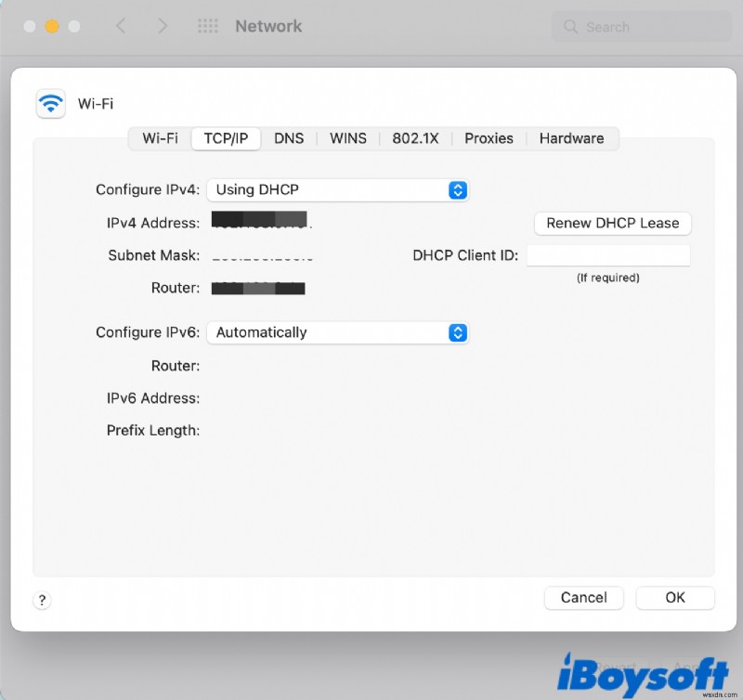Open help via the question mark button
The height and width of the screenshot is (700, 743).
point(42,600)
